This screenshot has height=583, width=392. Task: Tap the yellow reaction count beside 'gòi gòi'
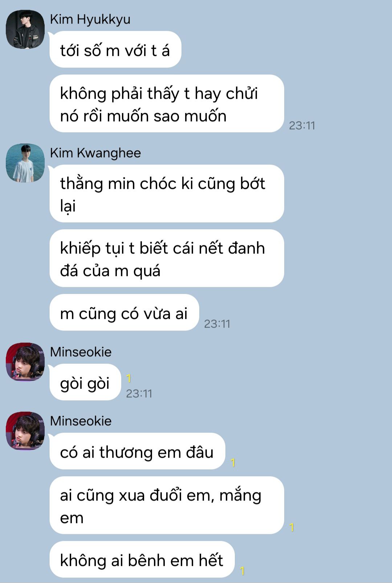128,378
